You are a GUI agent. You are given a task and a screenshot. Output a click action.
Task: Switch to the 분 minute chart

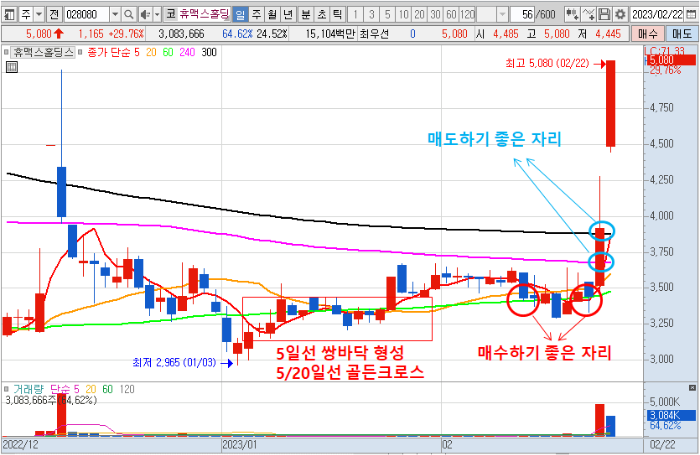pyautogui.click(x=305, y=15)
